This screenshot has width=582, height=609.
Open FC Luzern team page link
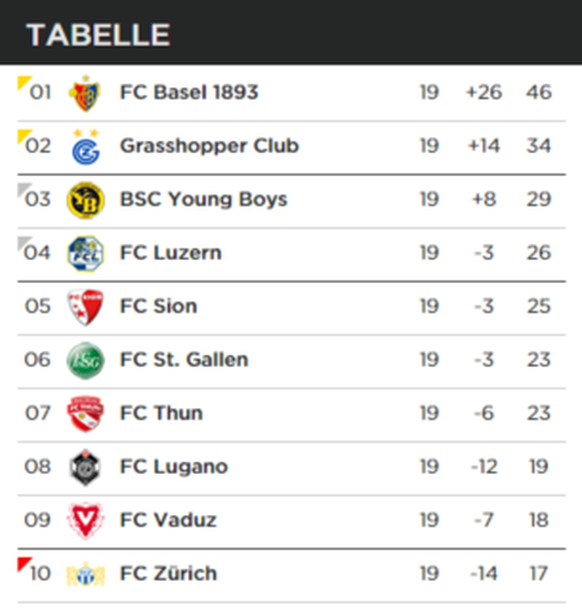click(171, 253)
